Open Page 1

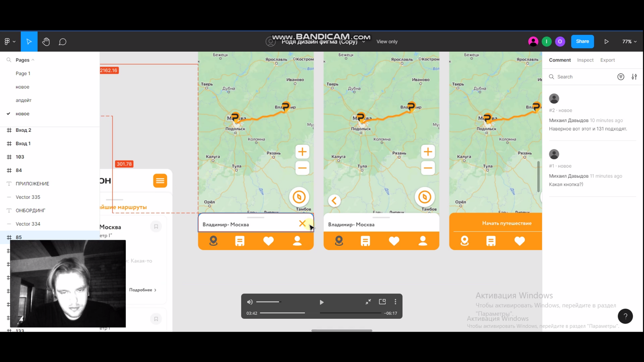23,73
